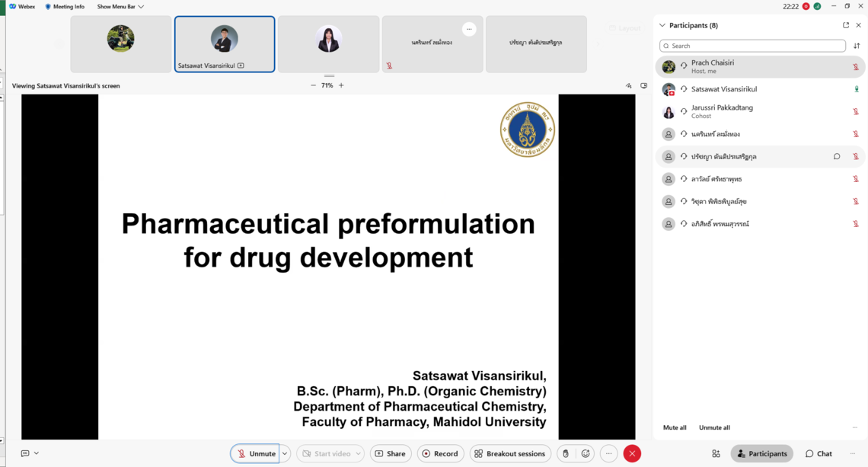Open Breakout sessions

[x=510, y=453]
